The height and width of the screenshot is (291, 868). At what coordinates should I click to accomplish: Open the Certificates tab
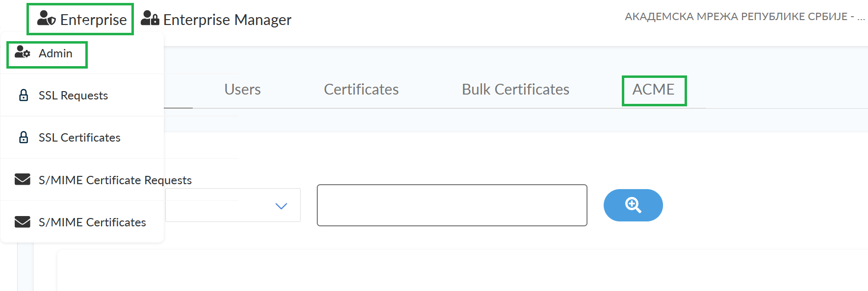[x=361, y=90]
